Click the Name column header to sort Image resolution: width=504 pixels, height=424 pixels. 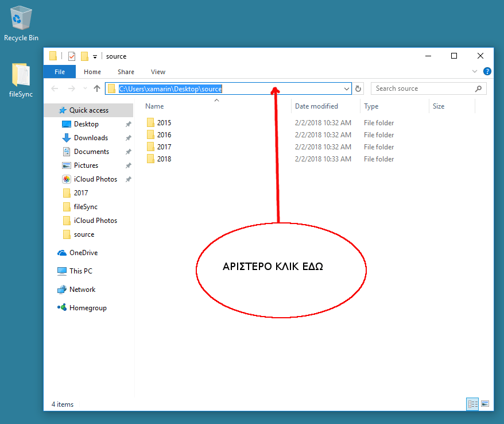[x=154, y=106]
